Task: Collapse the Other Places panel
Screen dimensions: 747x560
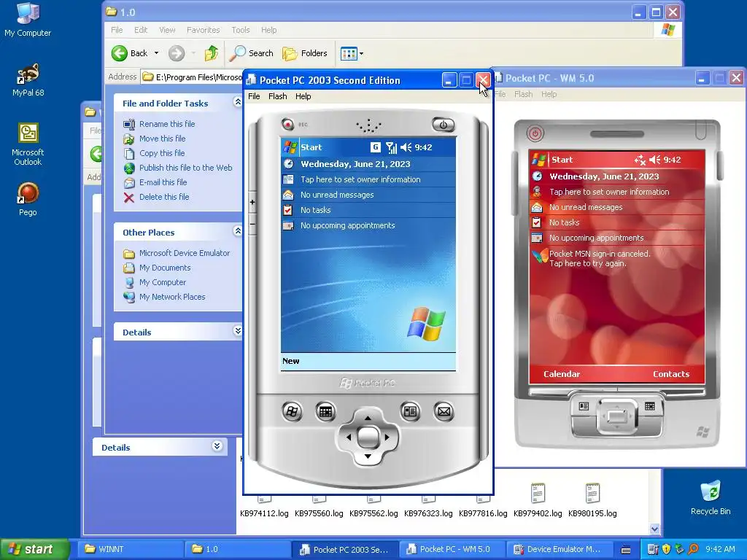Action: coord(238,231)
